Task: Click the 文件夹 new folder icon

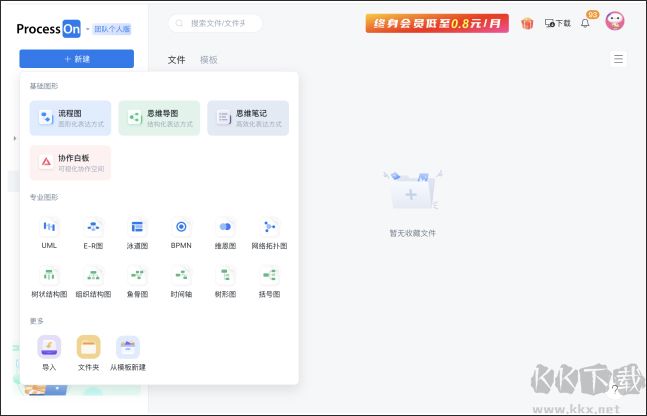Action: [89, 347]
